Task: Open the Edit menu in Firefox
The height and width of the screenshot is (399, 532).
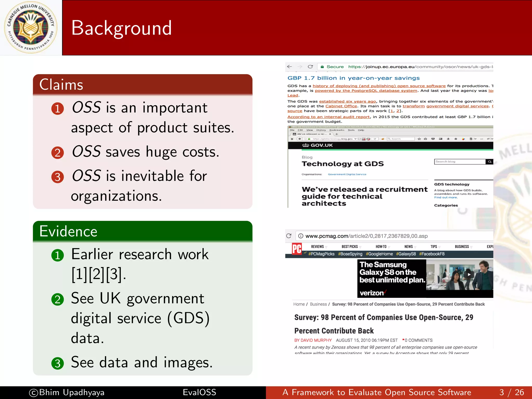Action: [x=300, y=130]
